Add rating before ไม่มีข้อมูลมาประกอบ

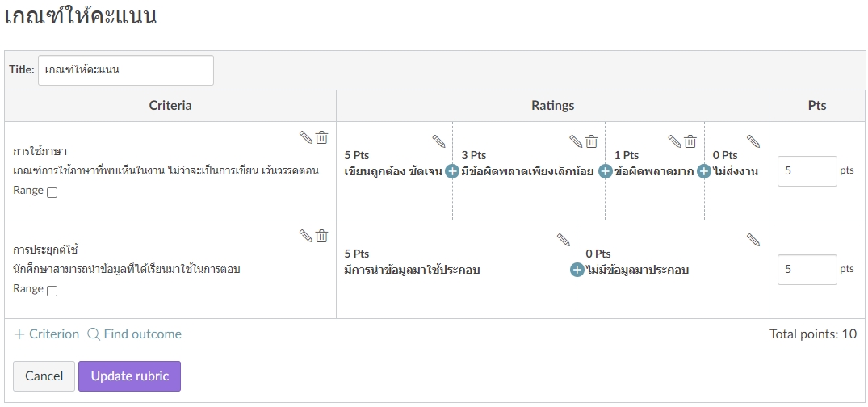(x=577, y=270)
